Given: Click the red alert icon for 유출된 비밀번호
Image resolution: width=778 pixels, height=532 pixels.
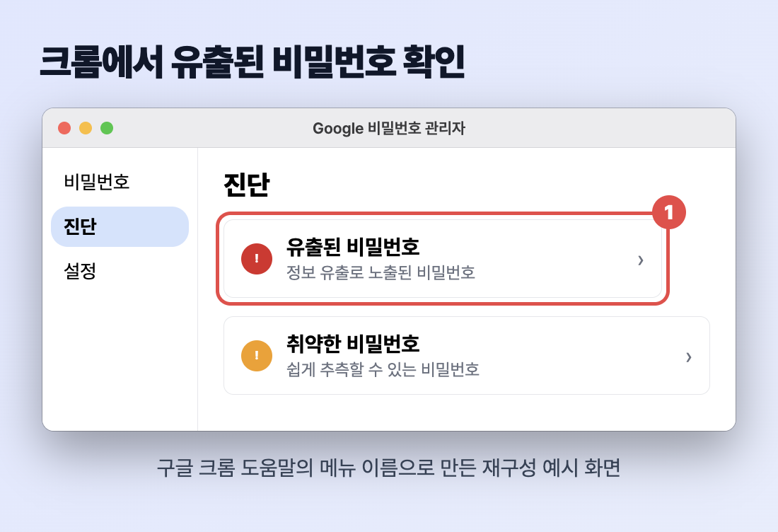Looking at the screenshot, I should [x=257, y=258].
